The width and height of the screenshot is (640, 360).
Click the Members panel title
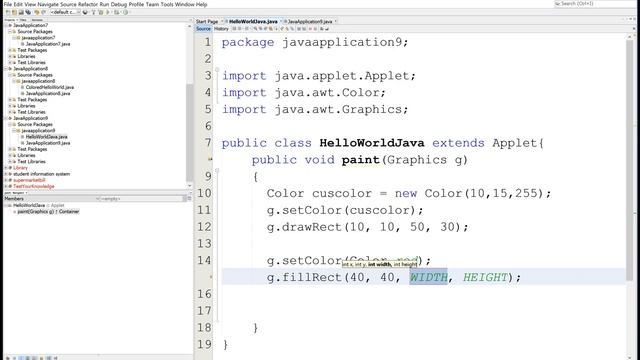(x=14, y=199)
